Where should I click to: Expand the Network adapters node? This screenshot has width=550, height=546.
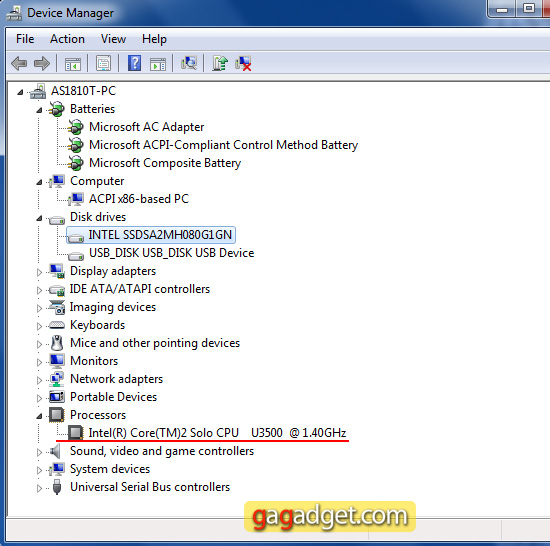(39, 380)
